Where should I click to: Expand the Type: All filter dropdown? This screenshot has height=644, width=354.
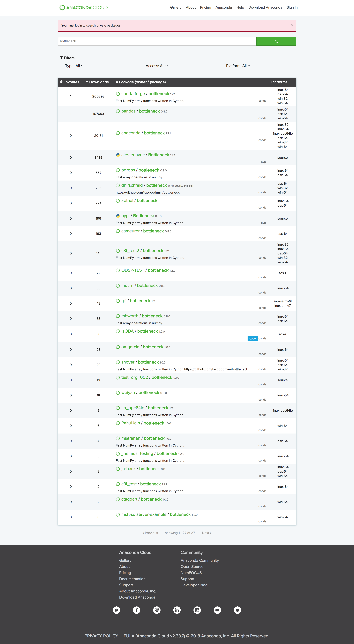tap(74, 66)
